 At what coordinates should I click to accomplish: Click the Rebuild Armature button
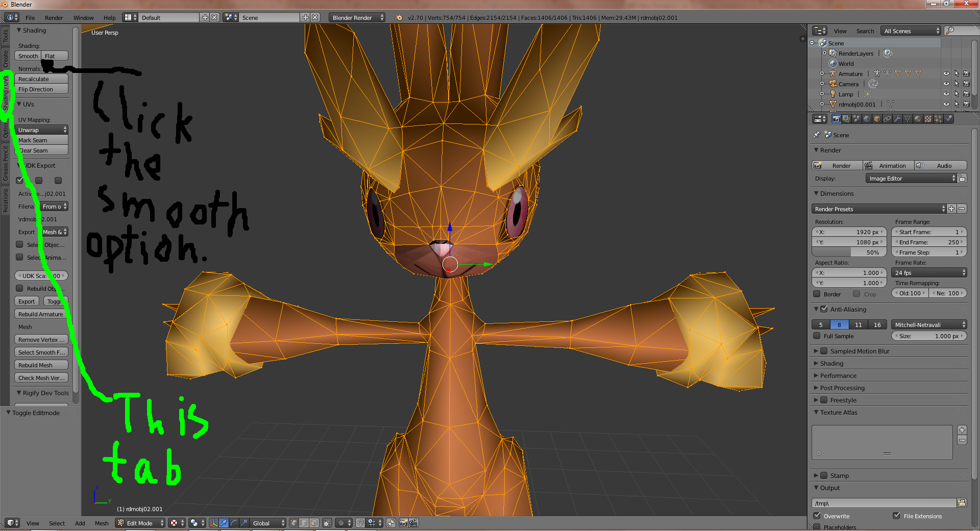(41, 314)
